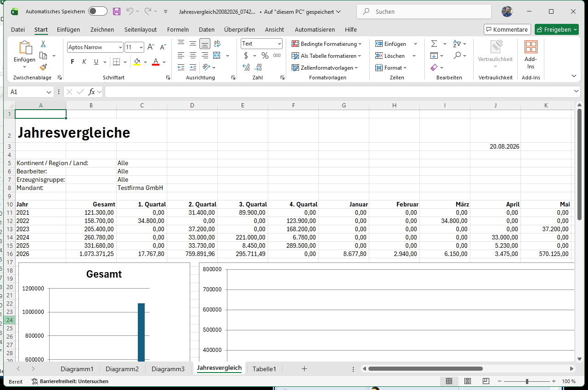Open the Daten ribbon tab
The image size is (588, 390).
click(x=207, y=29)
